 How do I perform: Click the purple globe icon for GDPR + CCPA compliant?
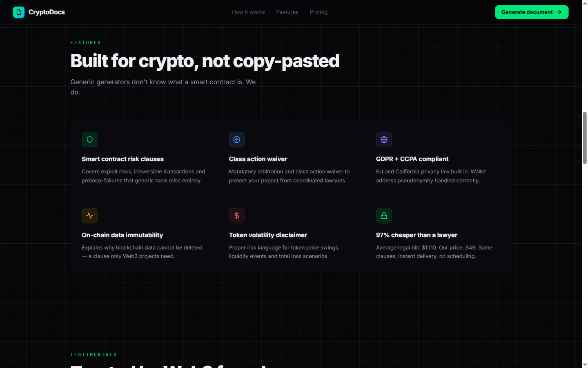[384, 139]
